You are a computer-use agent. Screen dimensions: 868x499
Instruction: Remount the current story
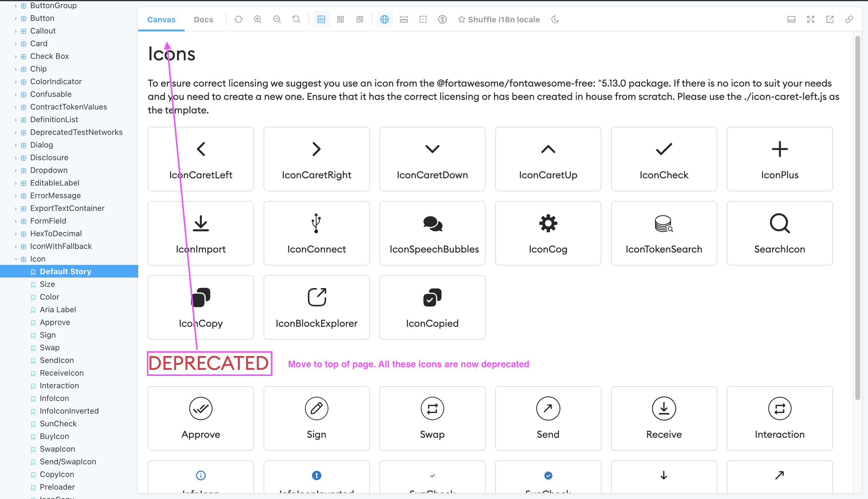pos(239,19)
